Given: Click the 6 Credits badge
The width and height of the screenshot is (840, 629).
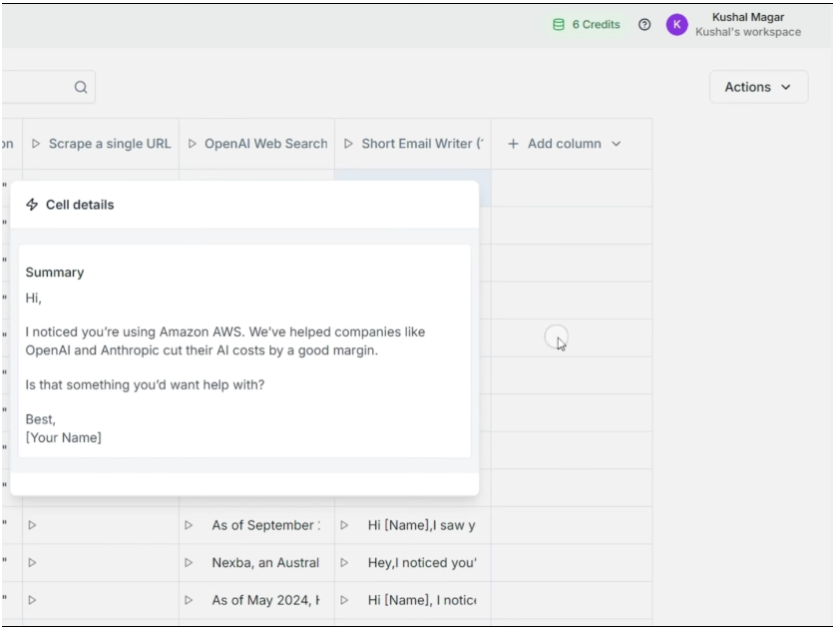Looking at the screenshot, I should click(x=583, y=22).
